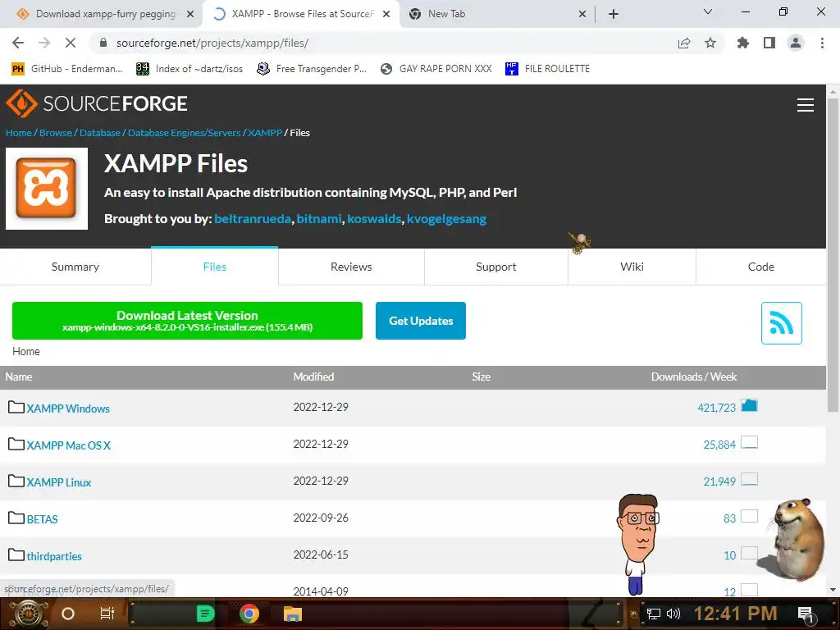Viewport: 840px width, 630px height.
Task: Open Task View on the taskbar
Action: coord(107,614)
